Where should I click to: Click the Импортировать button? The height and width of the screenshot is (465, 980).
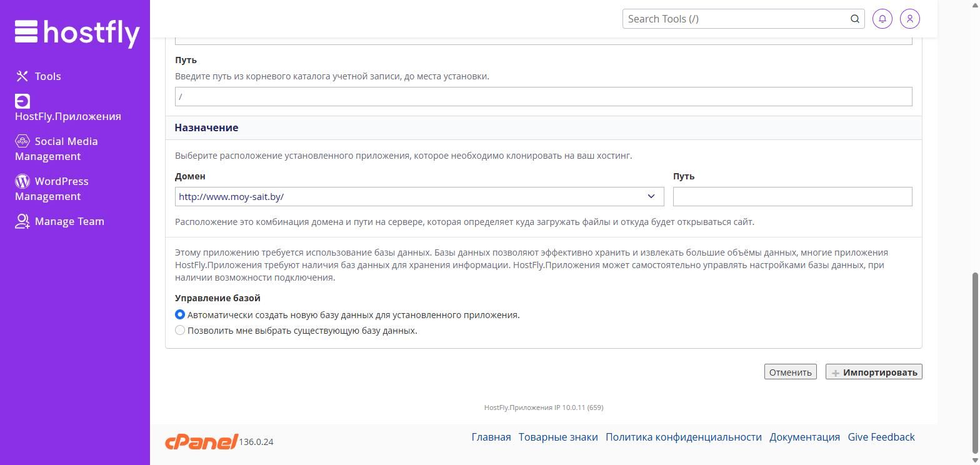(874, 372)
